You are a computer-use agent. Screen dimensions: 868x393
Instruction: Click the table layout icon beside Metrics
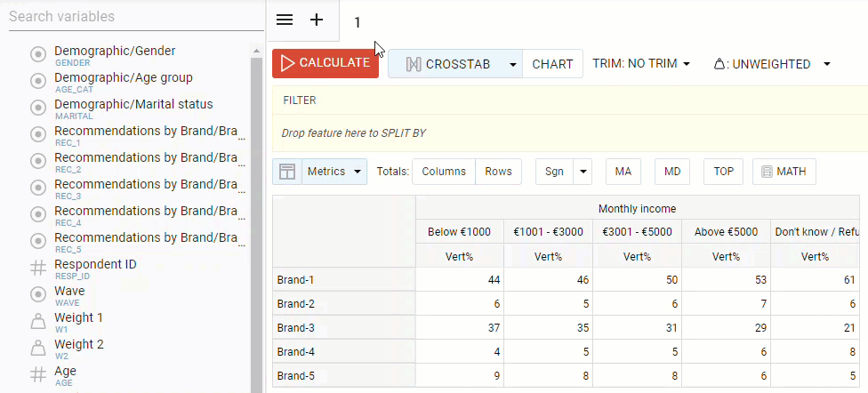coord(286,172)
